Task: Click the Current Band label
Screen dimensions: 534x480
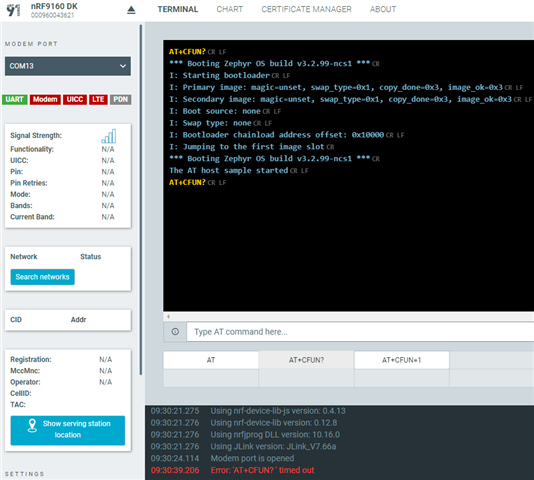Action: click(32, 217)
